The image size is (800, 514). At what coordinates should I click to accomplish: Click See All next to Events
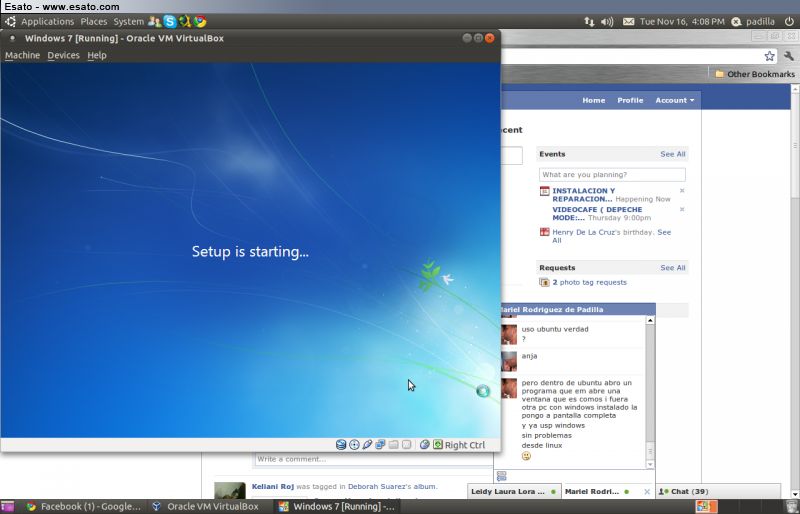673,154
